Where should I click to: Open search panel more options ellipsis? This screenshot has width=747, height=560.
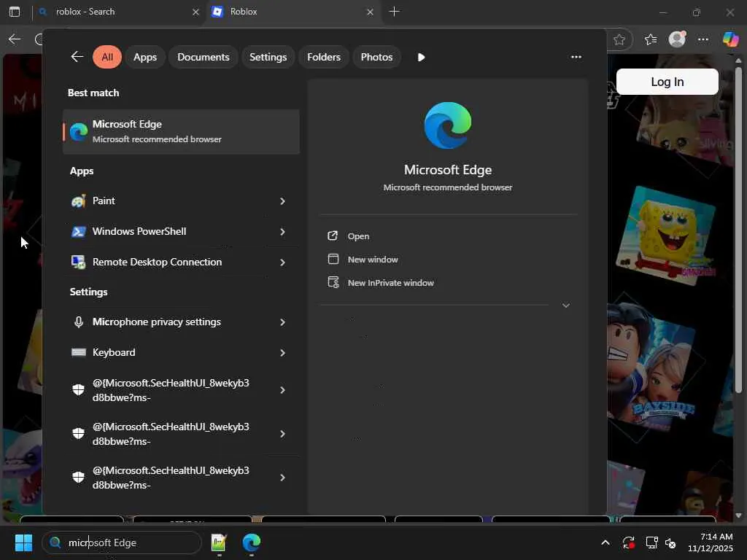pyautogui.click(x=576, y=57)
